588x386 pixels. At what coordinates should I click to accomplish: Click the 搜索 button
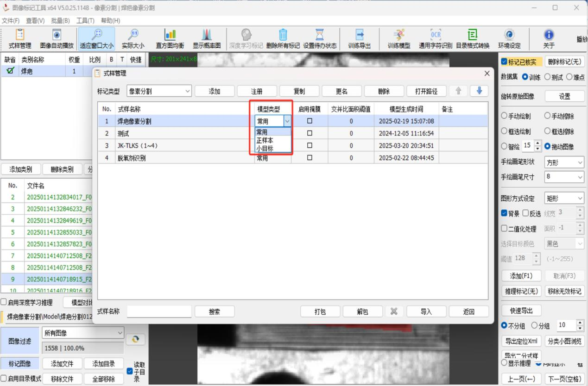(215, 311)
